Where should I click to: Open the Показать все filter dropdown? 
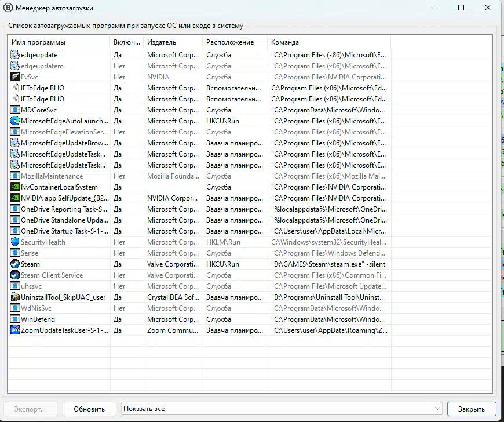282,409
